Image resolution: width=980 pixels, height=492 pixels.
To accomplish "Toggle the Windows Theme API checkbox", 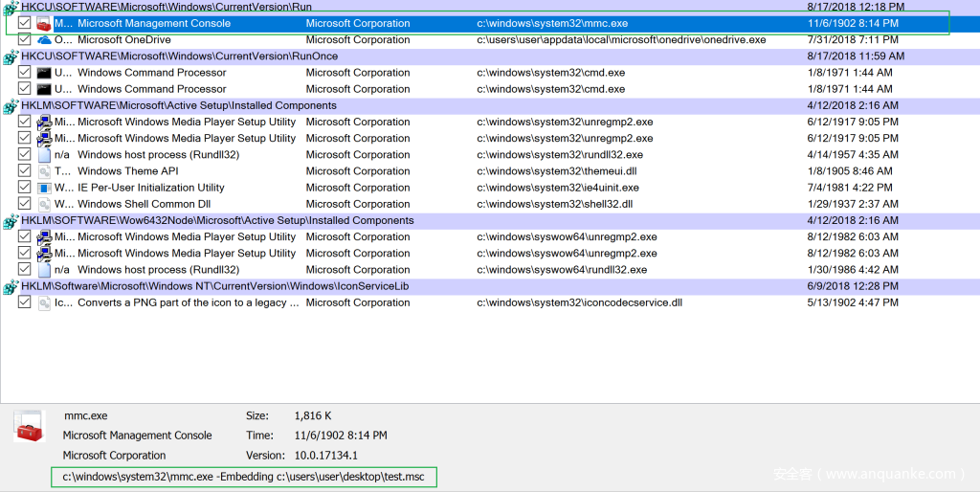I will (x=25, y=171).
